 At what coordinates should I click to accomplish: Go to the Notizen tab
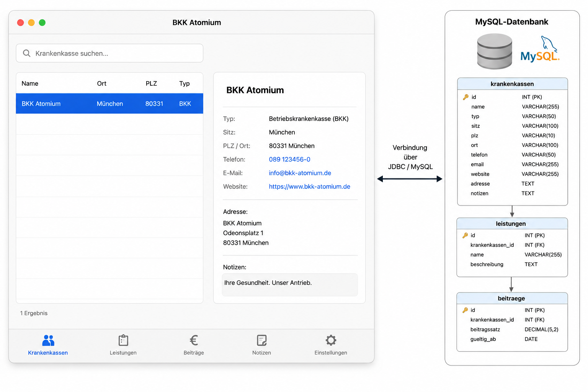(x=261, y=345)
